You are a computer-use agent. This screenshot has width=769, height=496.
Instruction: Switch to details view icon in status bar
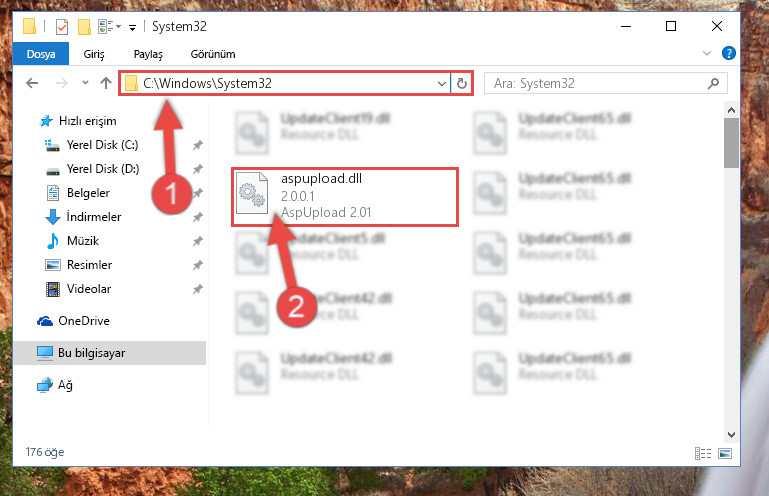pyautogui.click(x=703, y=453)
